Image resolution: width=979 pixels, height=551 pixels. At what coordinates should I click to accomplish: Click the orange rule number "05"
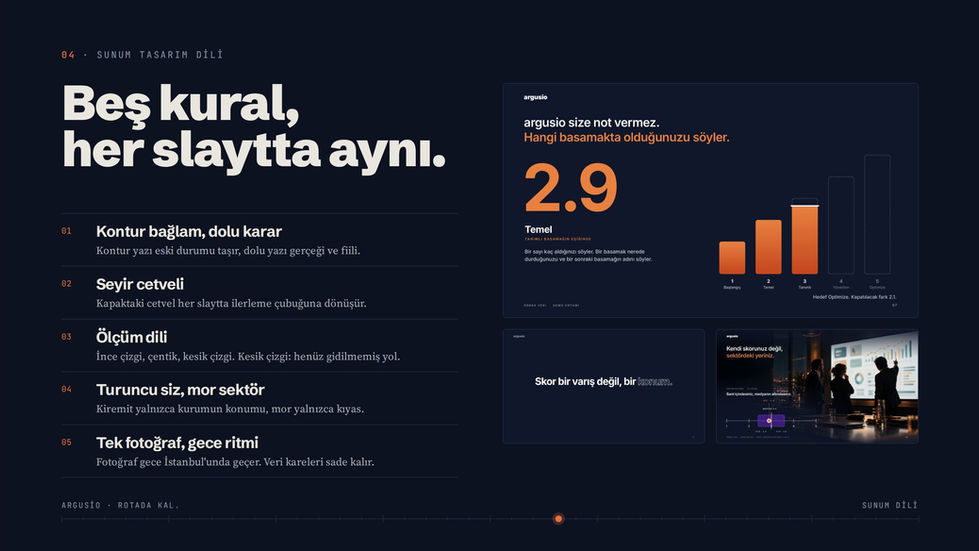coord(66,442)
